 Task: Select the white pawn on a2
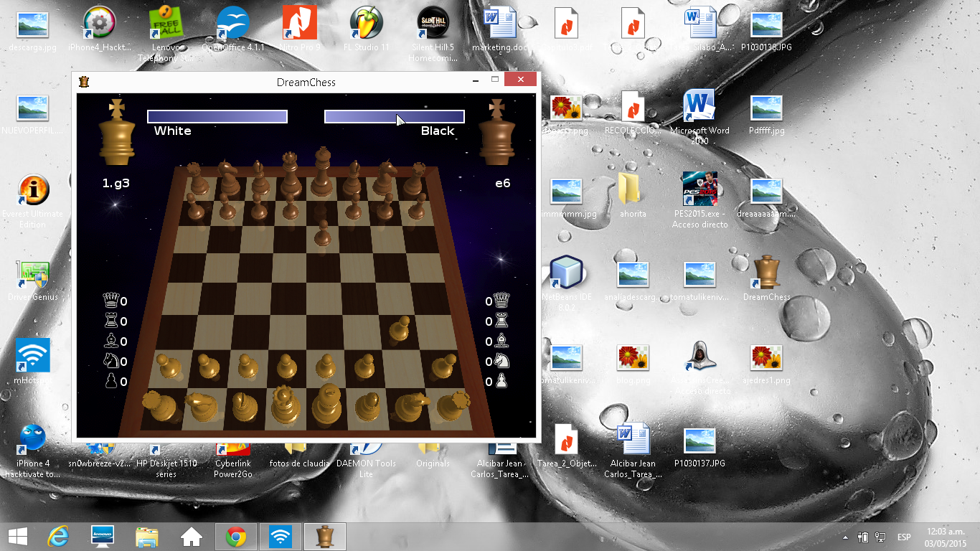168,366
